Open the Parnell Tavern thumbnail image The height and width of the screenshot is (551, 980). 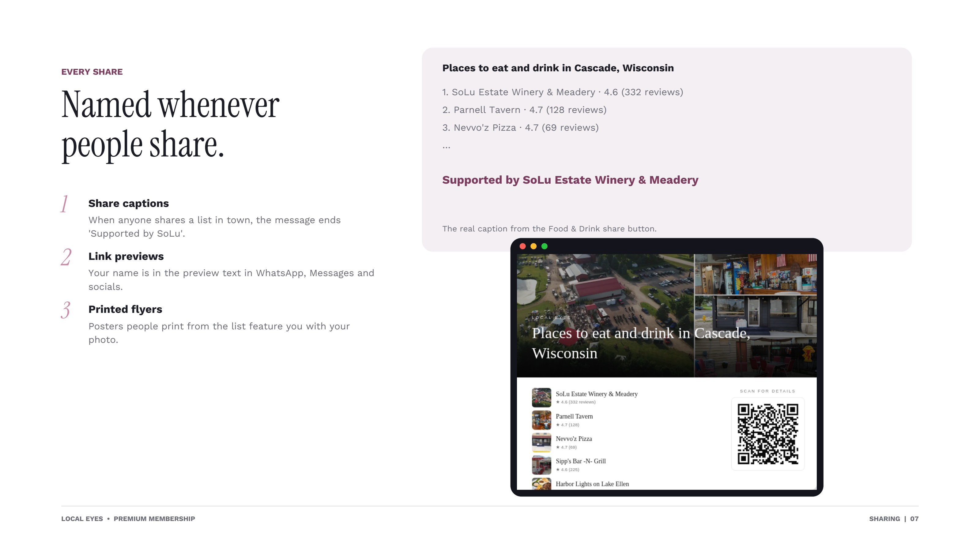[541, 420]
